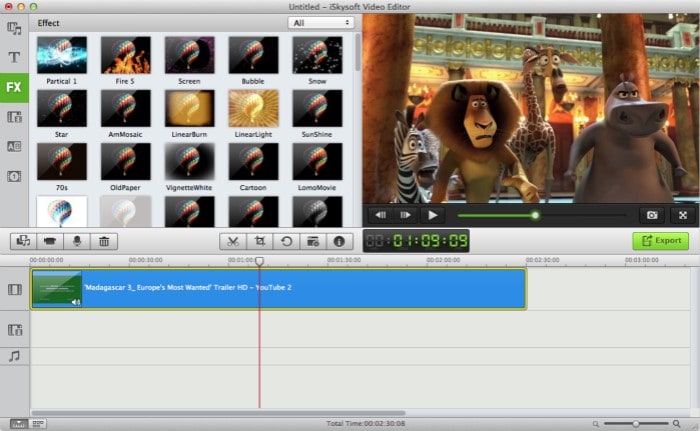Viewport: 700px width, 431px height.
Task: Click the import media files button
Action: click(23, 241)
